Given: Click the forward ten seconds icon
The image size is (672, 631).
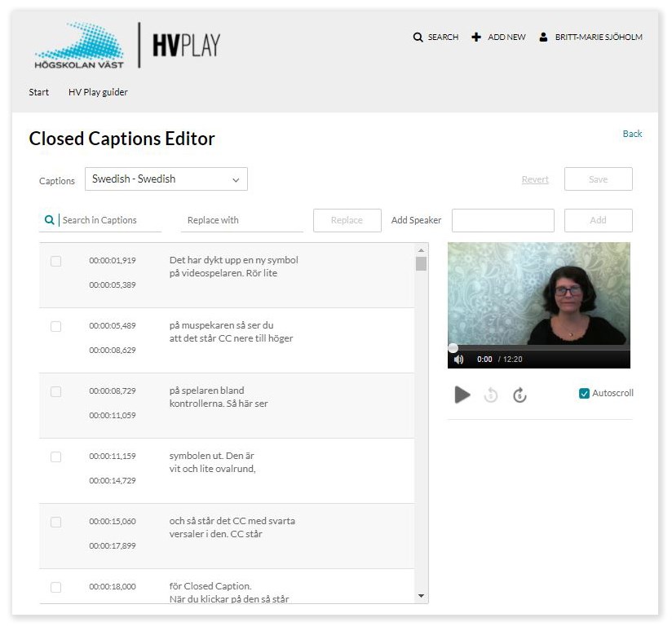Looking at the screenshot, I should [x=520, y=395].
